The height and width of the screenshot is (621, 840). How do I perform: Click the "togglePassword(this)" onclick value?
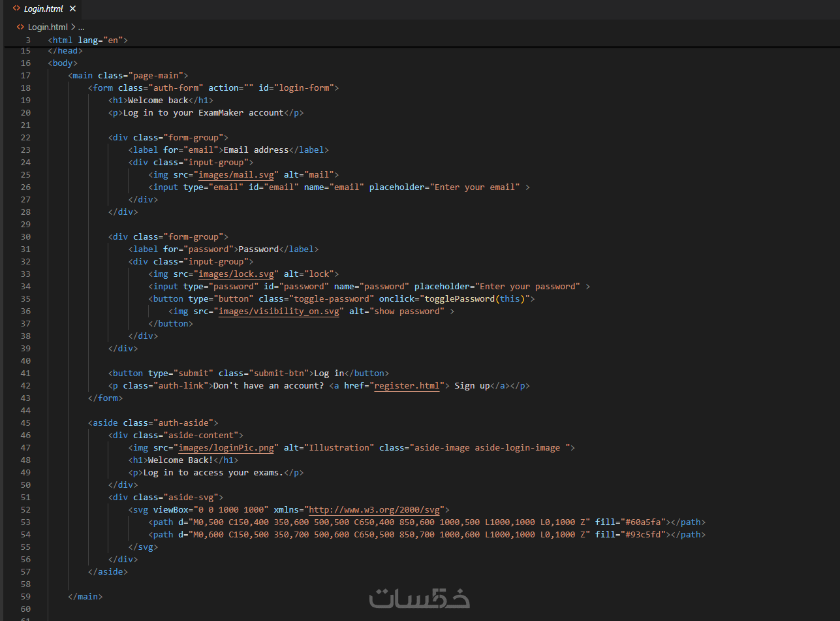point(475,298)
